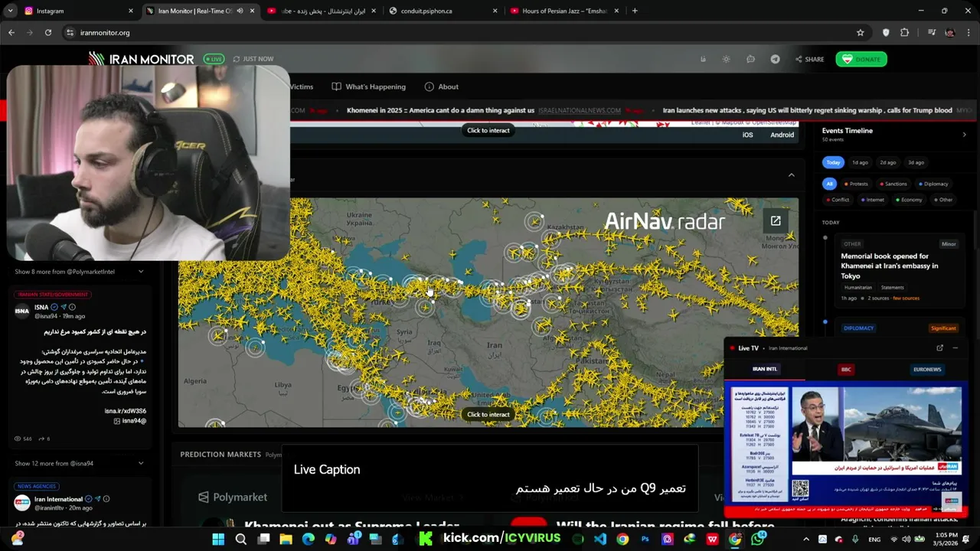Open the isna.ir/xdW3S6 link
980x551 pixels.
[x=126, y=411]
